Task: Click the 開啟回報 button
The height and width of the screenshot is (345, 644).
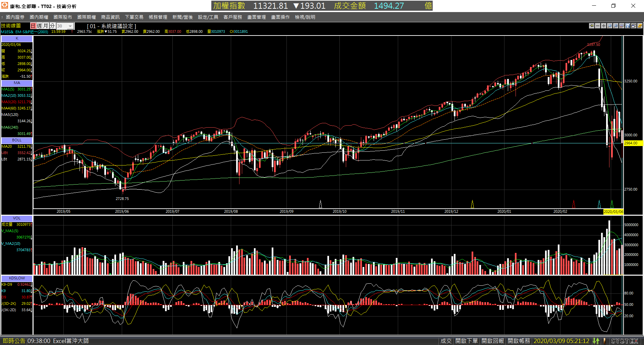Action: 492,341
